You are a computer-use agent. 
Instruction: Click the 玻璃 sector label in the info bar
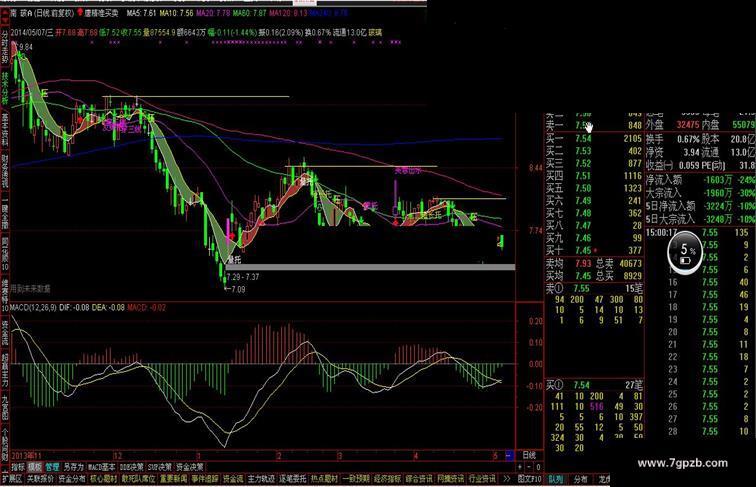pos(375,33)
